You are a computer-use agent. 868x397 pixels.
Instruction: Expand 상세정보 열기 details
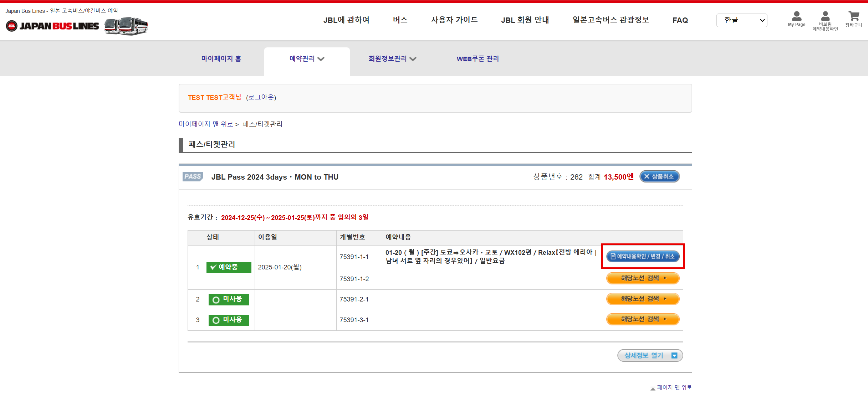pos(650,355)
